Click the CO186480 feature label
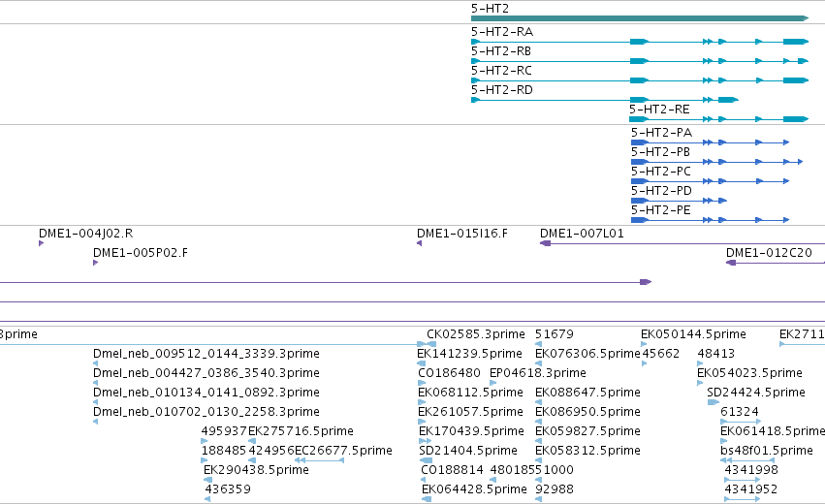The image size is (825, 504). [449, 373]
